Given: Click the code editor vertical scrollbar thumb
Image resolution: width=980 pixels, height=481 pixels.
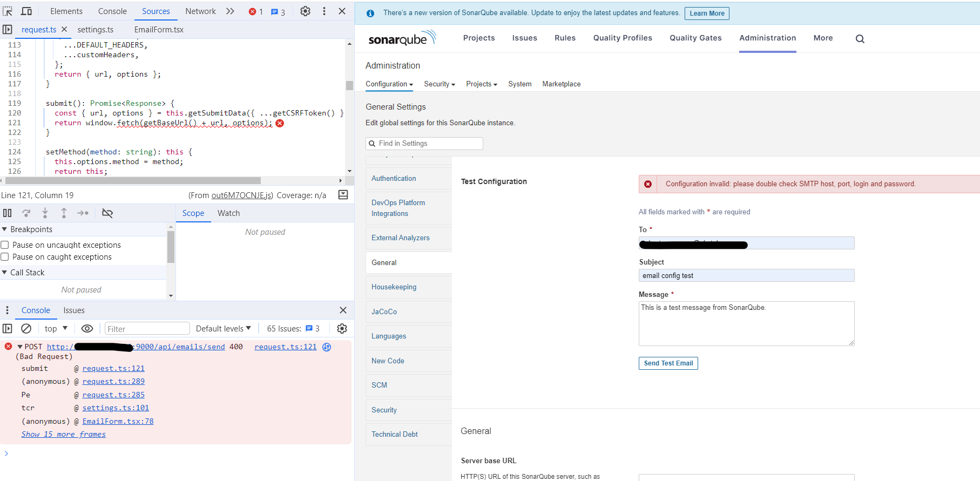Looking at the screenshot, I should click(x=349, y=85).
